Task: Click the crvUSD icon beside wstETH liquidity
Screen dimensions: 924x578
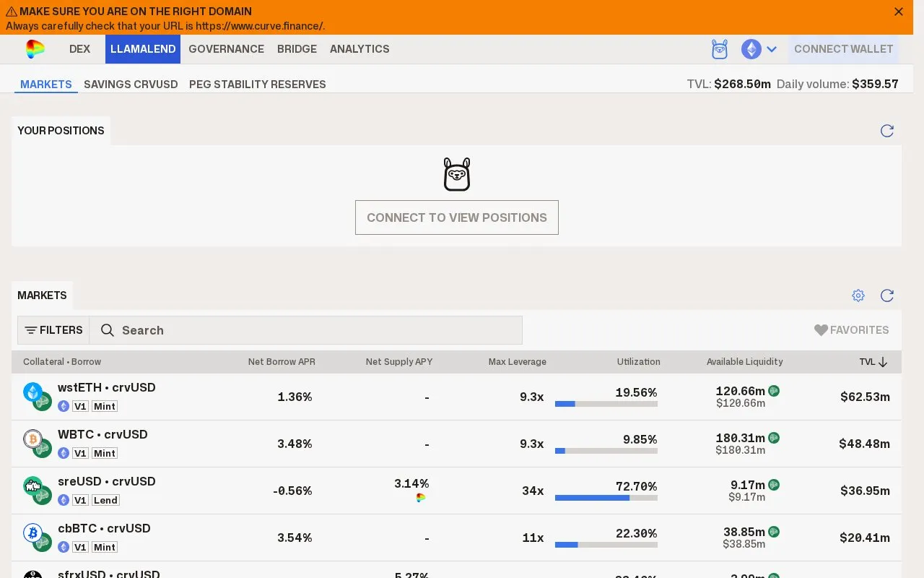Action: pyautogui.click(x=774, y=391)
